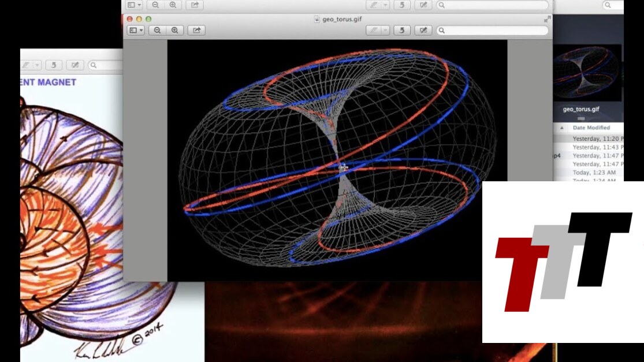
Task: Enter full screen for geo_torus.gif window
Action: [546, 19]
